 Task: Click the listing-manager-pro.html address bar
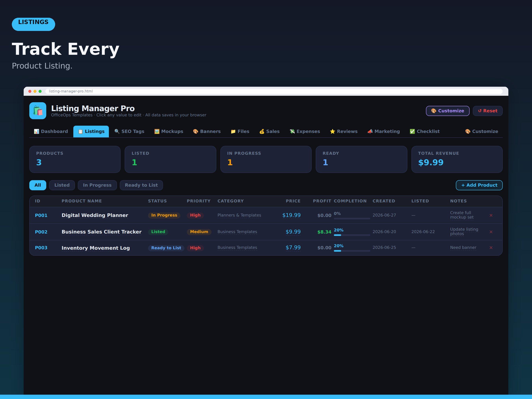[x=274, y=91]
